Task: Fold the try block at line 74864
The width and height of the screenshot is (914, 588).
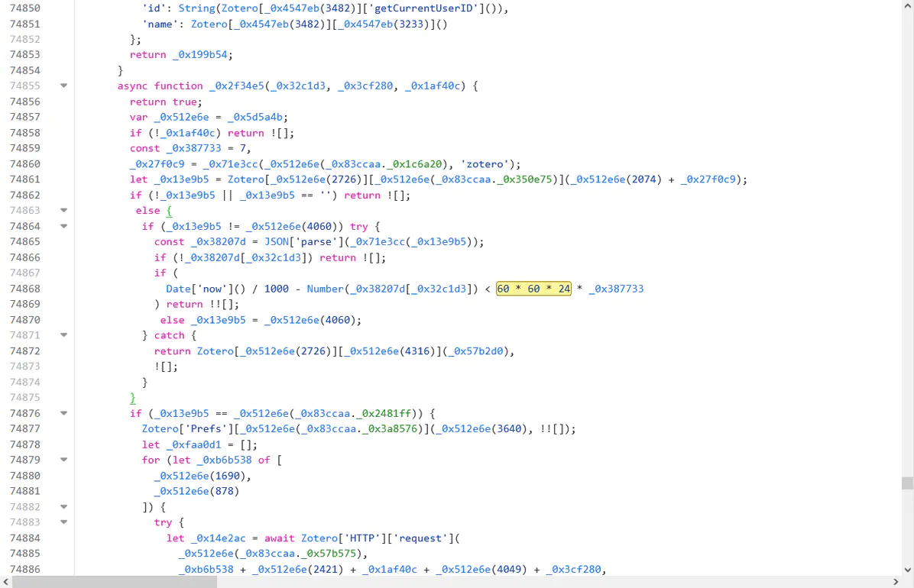Action: (x=63, y=226)
